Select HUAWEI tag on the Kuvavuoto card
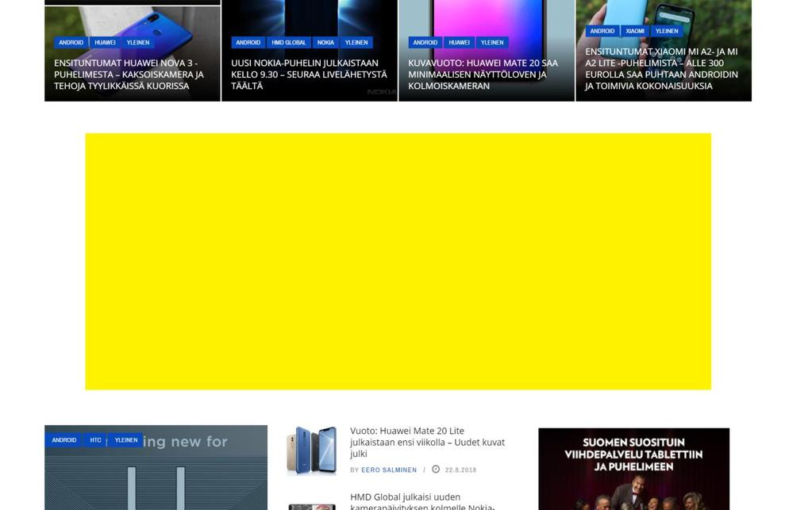Image resolution: width=812 pixels, height=510 pixels. point(460,42)
